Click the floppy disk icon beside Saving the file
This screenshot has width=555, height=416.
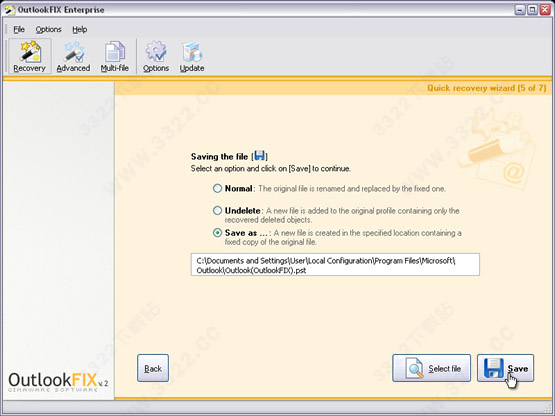pyautogui.click(x=260, y=155)
